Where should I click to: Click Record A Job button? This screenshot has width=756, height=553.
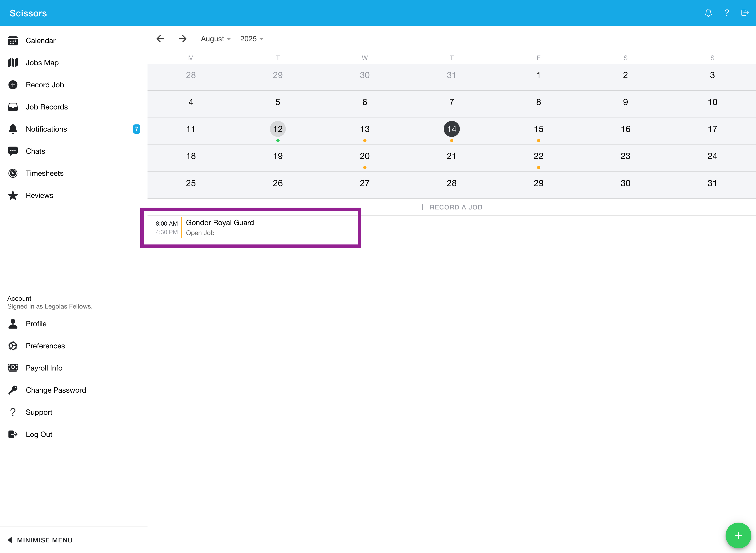click(451, 207)
